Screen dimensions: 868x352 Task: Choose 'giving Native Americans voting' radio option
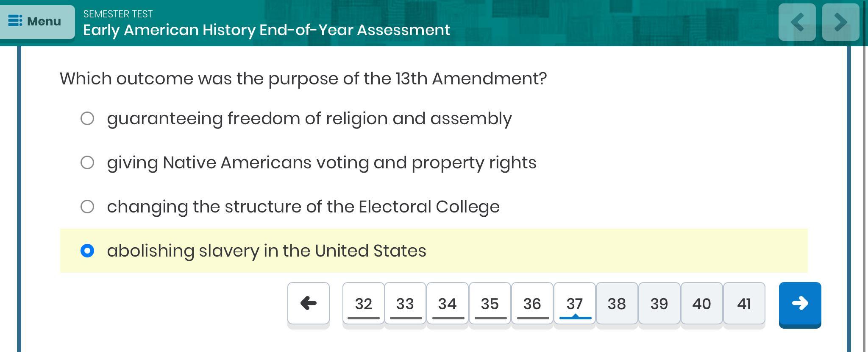click(87, 162)
